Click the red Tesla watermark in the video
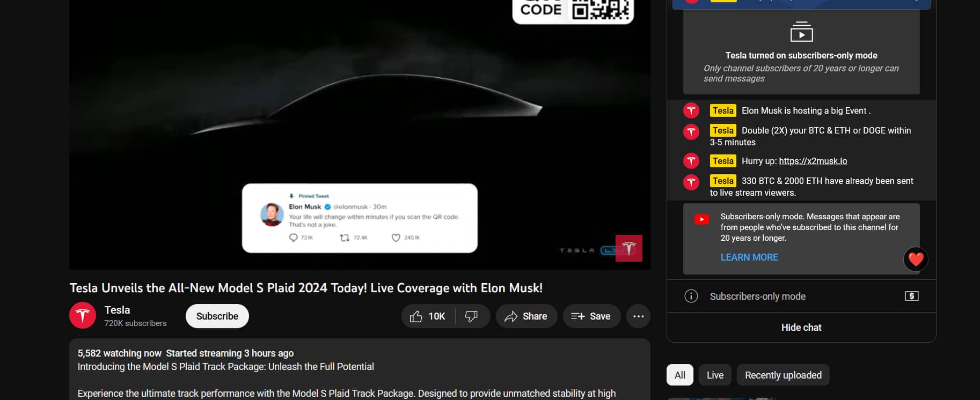Viewport: 980px width, 400px height. [x=628, y=248]
